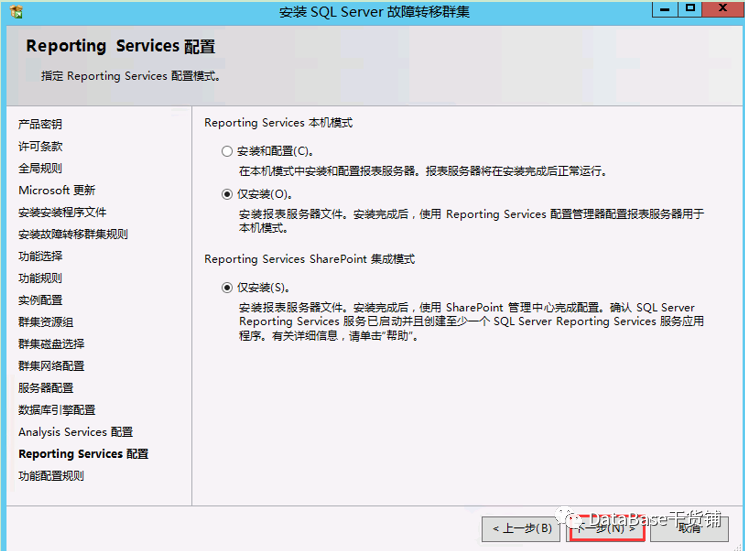Select the 群集资源组 step
Image resolution: width=745 pixels, height=551 pixels.
point(46,322)
